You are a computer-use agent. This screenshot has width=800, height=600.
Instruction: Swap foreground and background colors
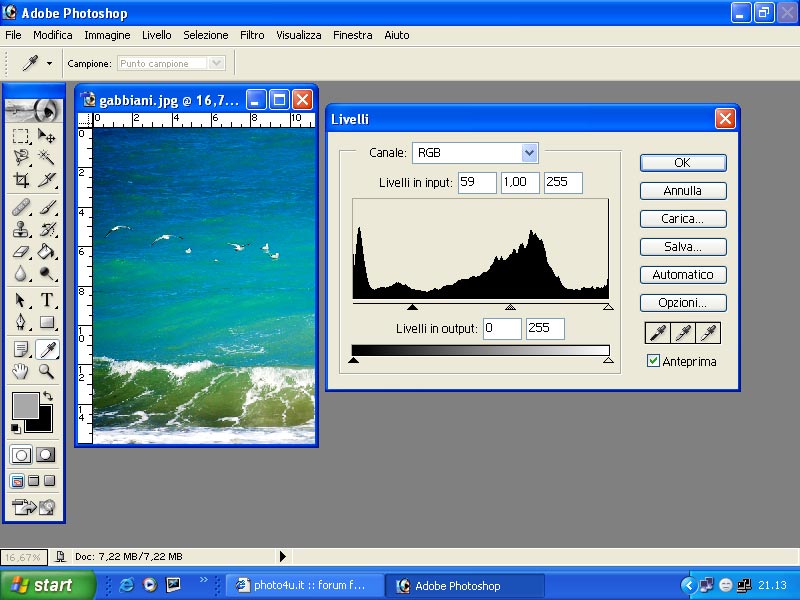(x=47, y=397)
